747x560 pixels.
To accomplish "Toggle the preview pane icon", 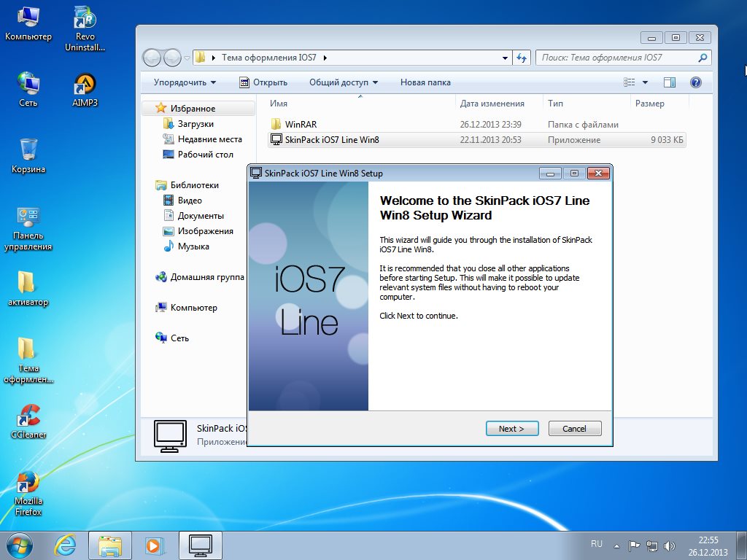I will coord(670,82).
